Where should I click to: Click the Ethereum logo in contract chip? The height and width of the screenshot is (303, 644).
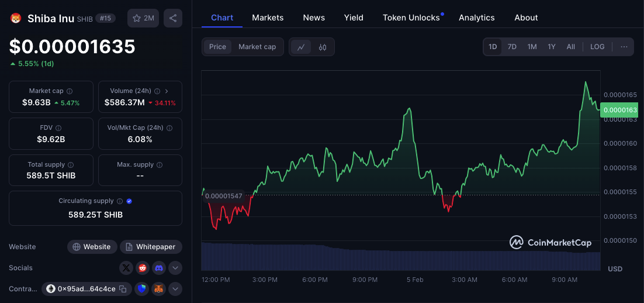pos(51,289)
